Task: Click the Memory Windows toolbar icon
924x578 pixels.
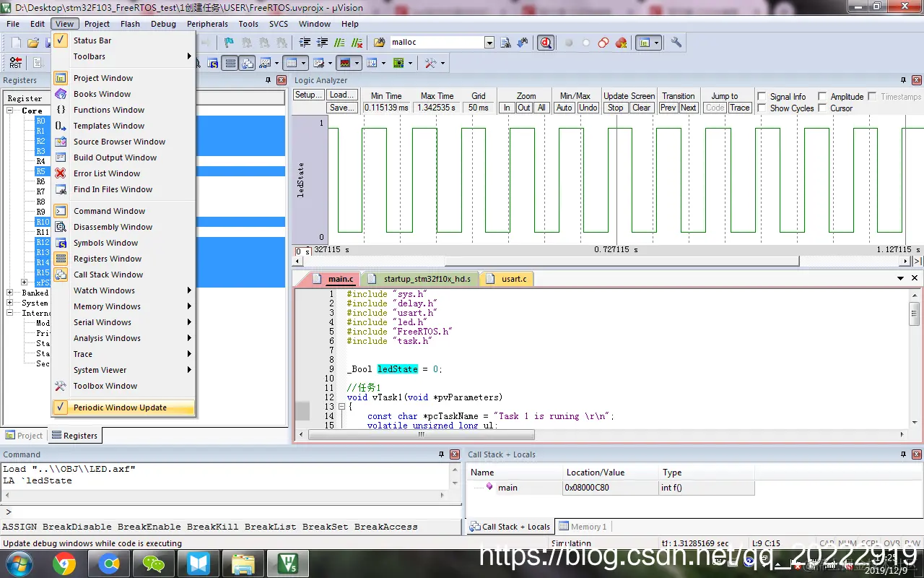Action: (x=292, y=63)
